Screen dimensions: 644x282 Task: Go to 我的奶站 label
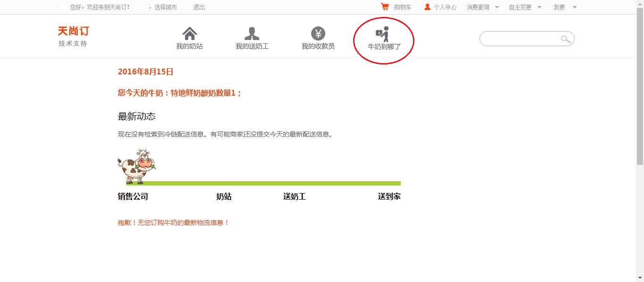click(x=190, y=47)
